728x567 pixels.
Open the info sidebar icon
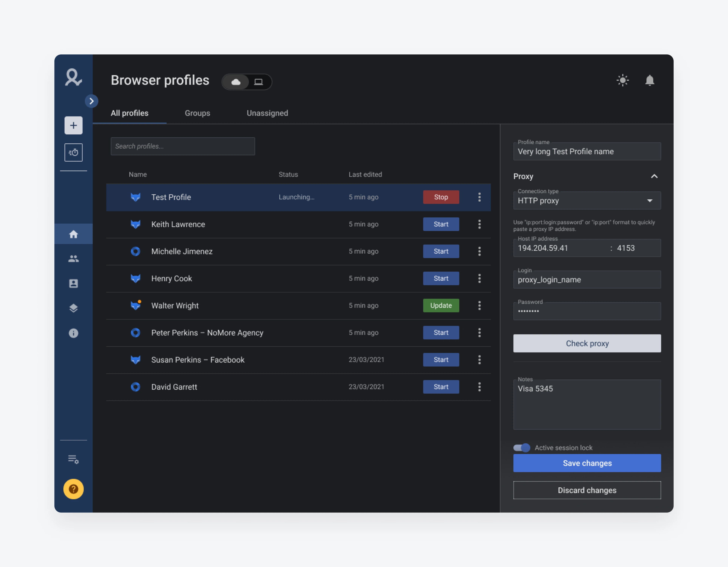[x=73, y=333]
